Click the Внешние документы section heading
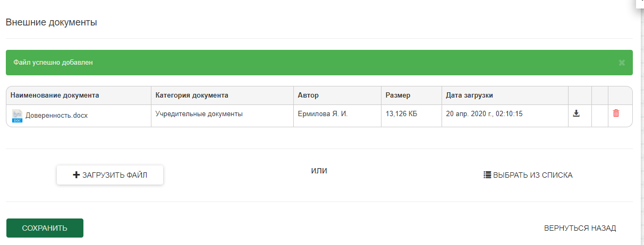644x245 pixels. pyautogui.click(x=51, y=23)
